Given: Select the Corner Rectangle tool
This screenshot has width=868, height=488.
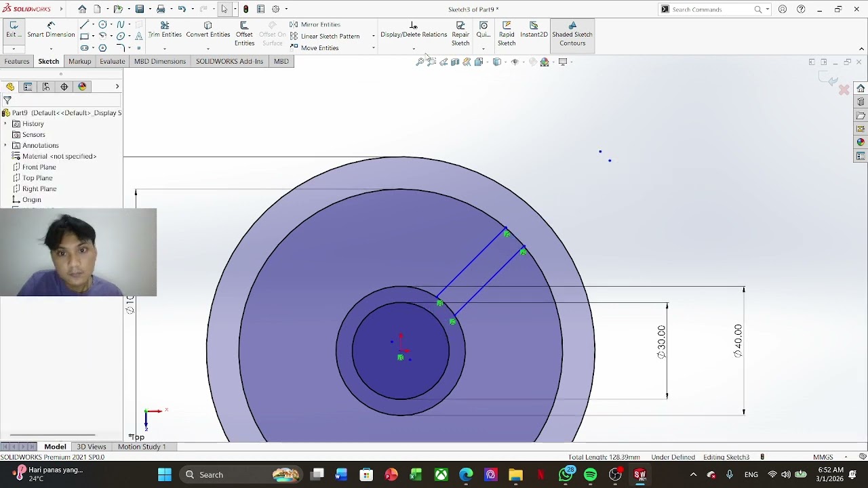Looking at the screenshot, I should (84, 36).
